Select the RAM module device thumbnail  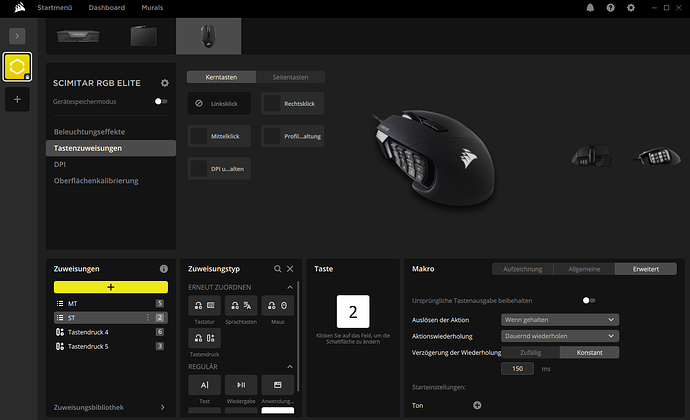pos(78,36)
